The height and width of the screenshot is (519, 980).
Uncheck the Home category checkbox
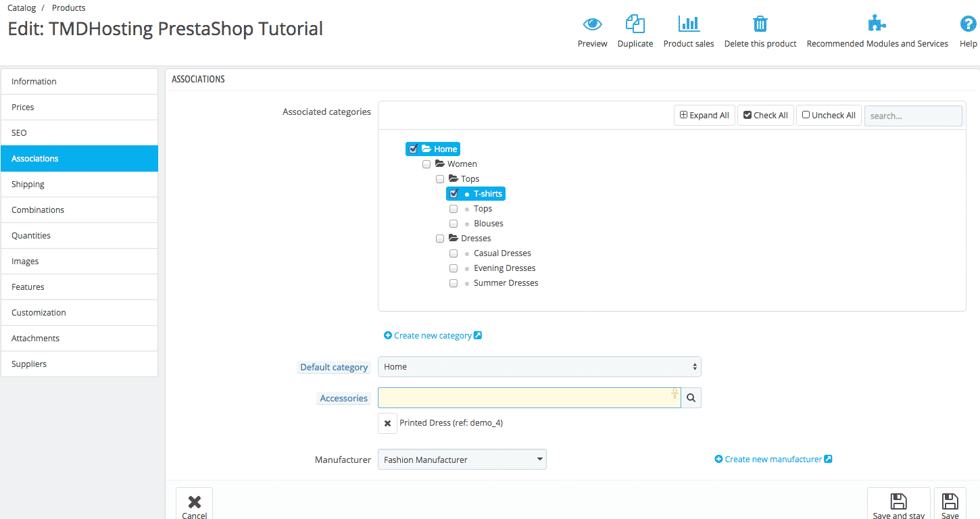coord(413,149)
